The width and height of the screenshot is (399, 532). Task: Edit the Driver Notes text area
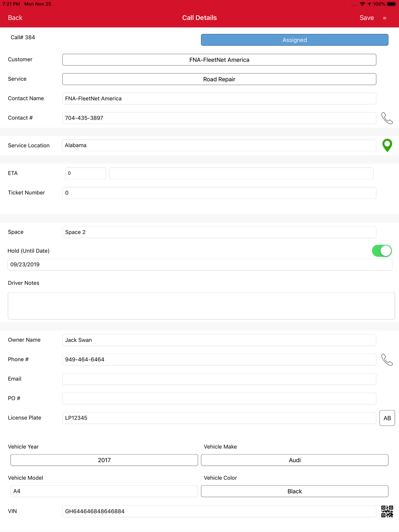(201, 306)
